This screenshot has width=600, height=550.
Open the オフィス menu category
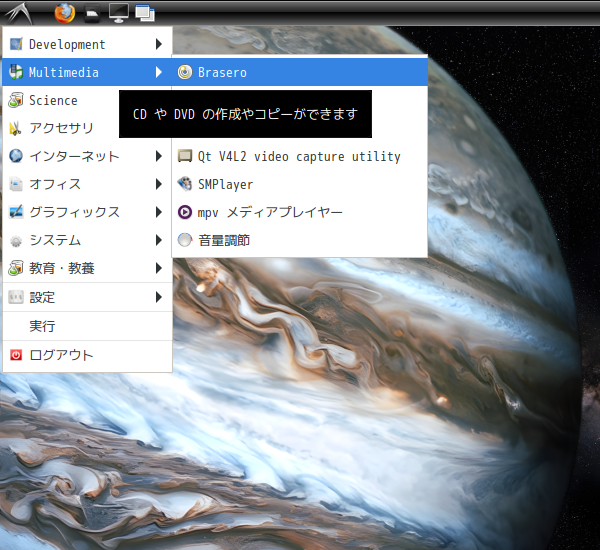(87, 184)
